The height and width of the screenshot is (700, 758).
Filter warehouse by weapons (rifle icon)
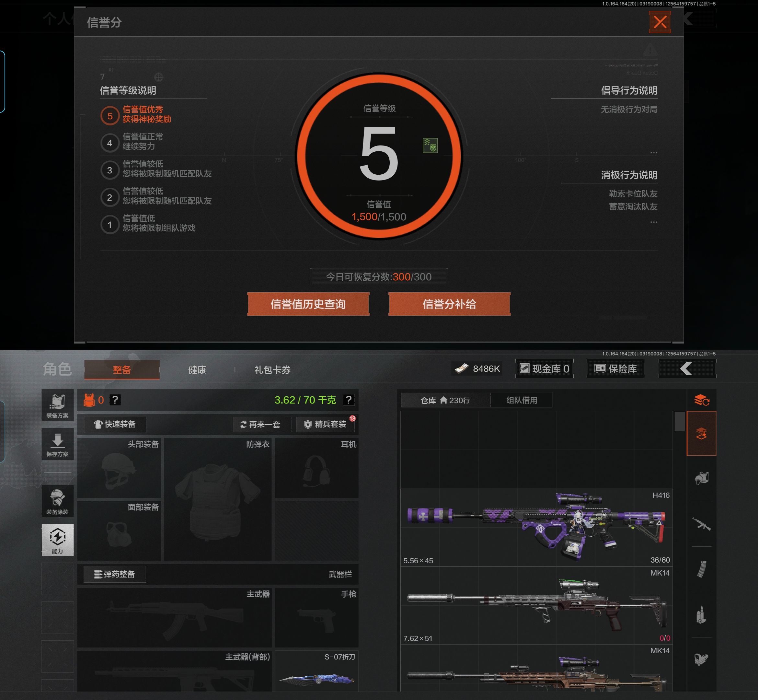(701, 524)
